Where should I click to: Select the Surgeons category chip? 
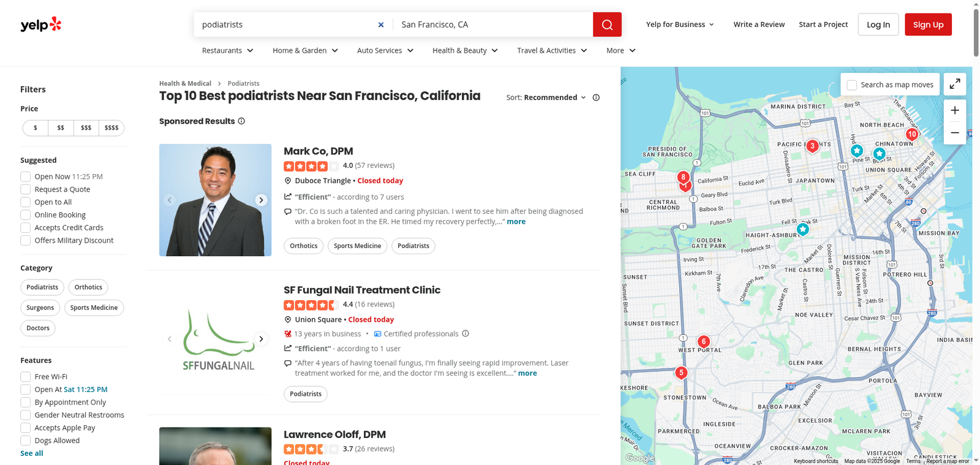[40, 308]
